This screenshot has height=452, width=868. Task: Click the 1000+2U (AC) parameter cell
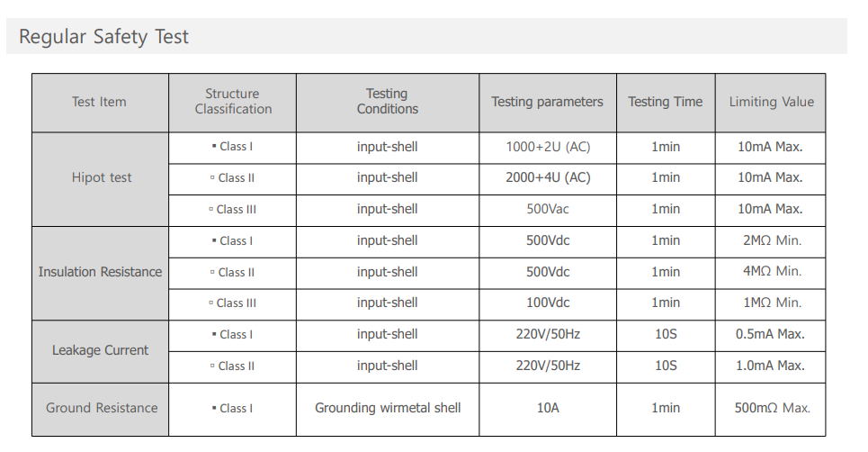pos(548,148)
